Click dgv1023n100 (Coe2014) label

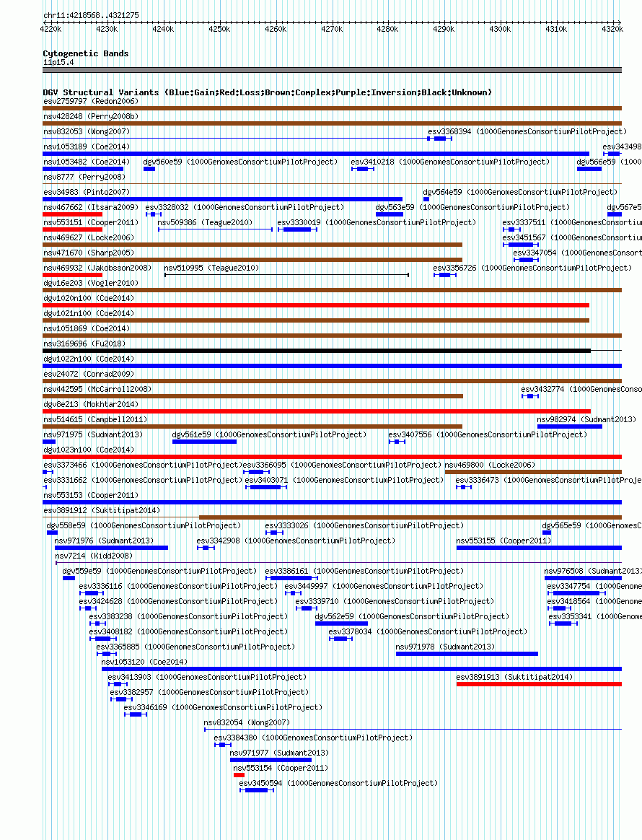[x=88, y=450]
